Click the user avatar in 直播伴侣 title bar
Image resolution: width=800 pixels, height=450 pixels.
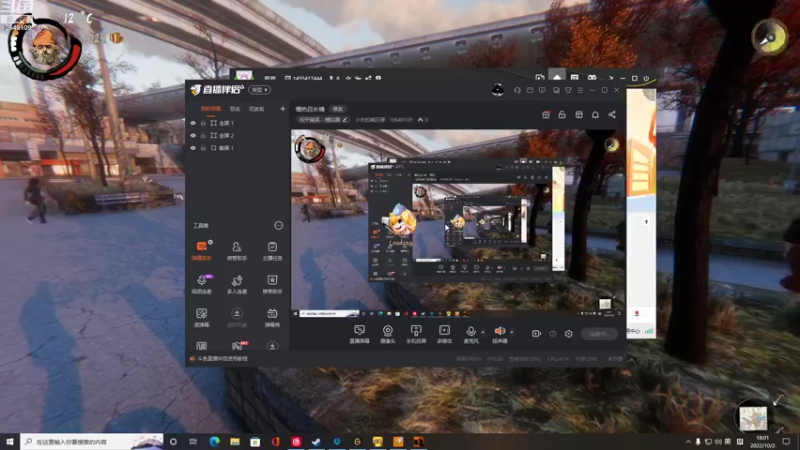497,90
